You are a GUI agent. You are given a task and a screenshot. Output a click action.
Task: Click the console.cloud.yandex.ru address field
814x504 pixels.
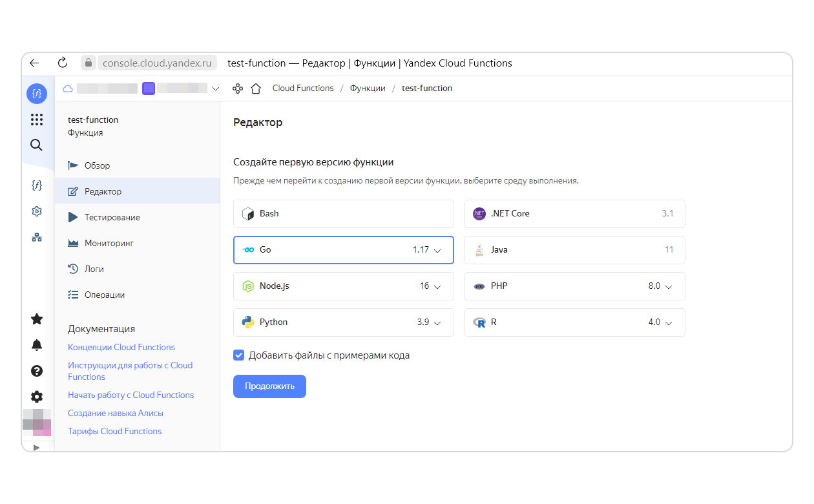[156, 63]
